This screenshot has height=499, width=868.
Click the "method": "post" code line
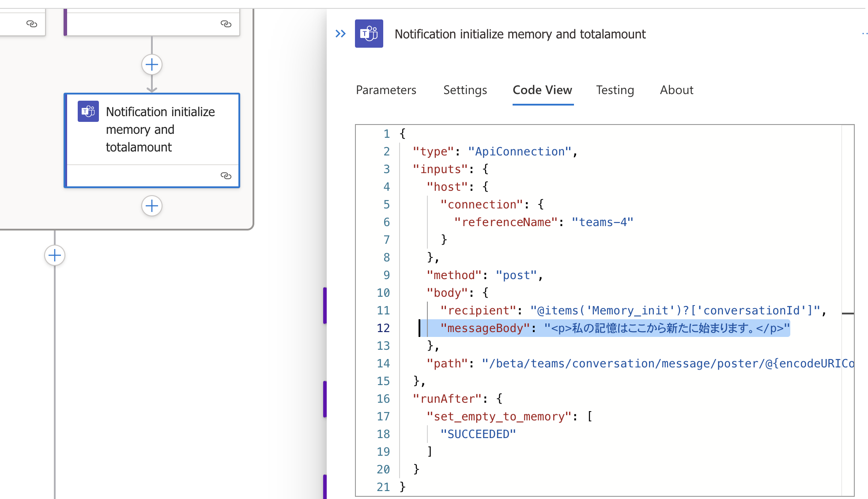click(x=485, y=275)
